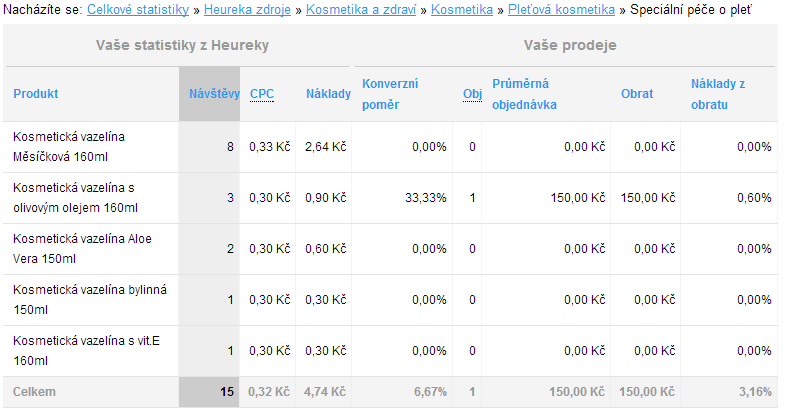Sort table by CPC column

[x=262, y=94]
